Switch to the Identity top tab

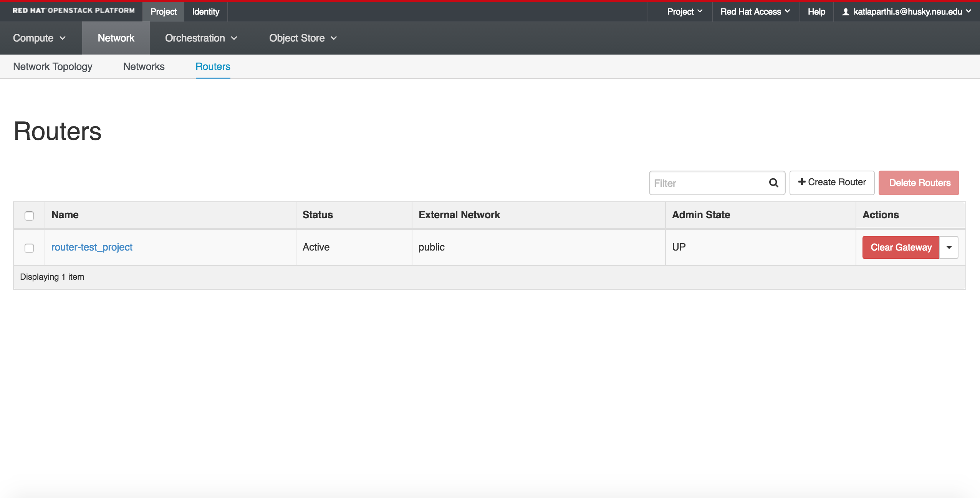[x=206, y=12]
